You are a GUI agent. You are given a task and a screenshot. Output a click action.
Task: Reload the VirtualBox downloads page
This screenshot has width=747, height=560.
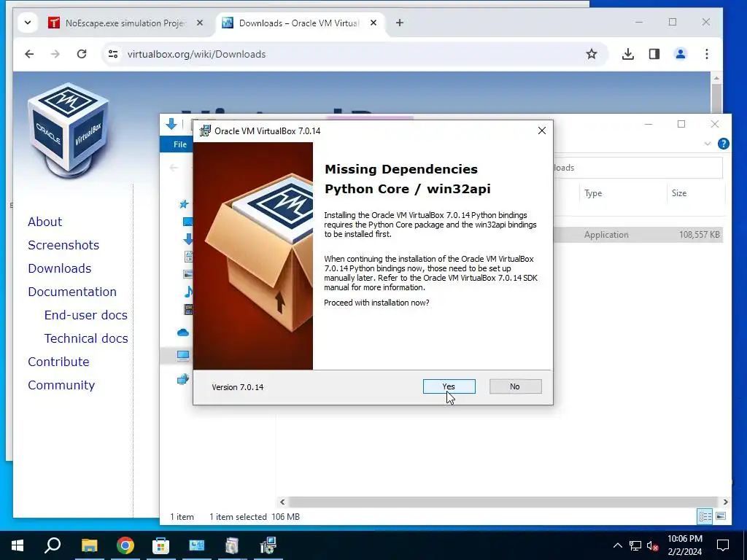pos(82,54)
